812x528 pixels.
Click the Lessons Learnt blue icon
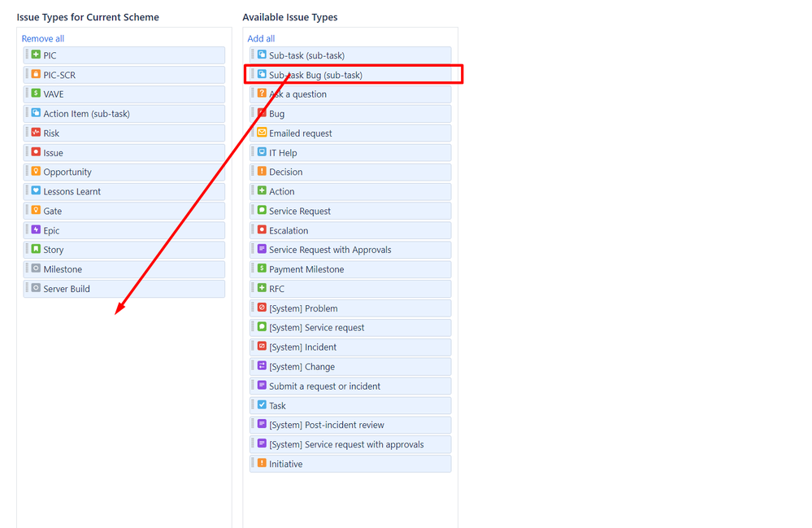[36, 190]
